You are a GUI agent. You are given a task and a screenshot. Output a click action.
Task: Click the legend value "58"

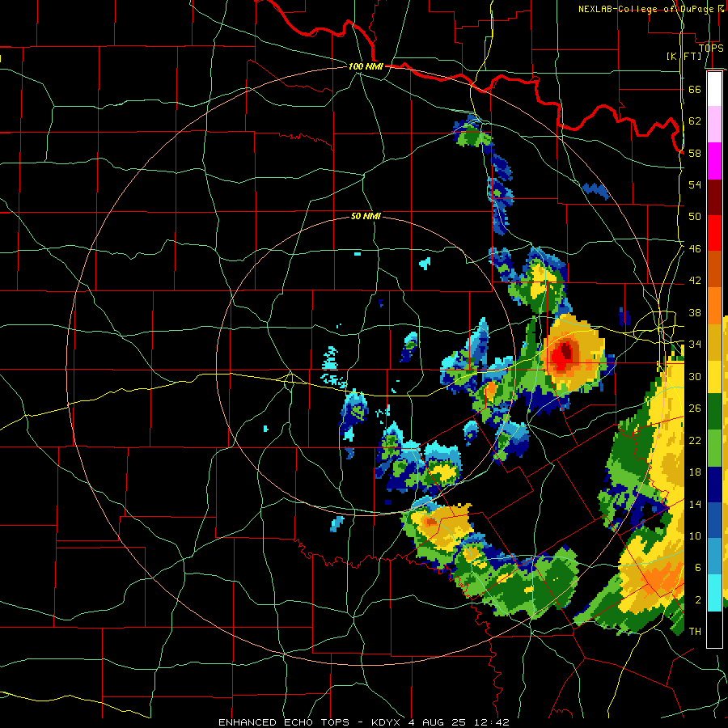695,153
